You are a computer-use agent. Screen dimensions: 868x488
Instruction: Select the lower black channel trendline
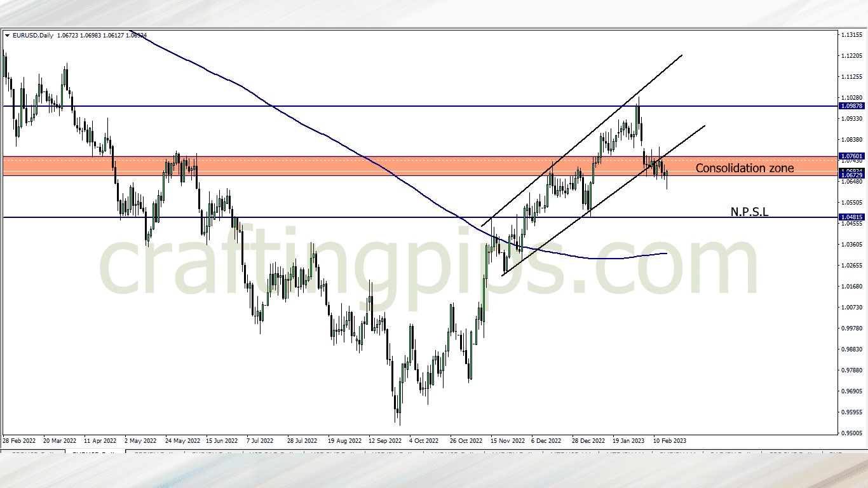click(x=604, y=200)
